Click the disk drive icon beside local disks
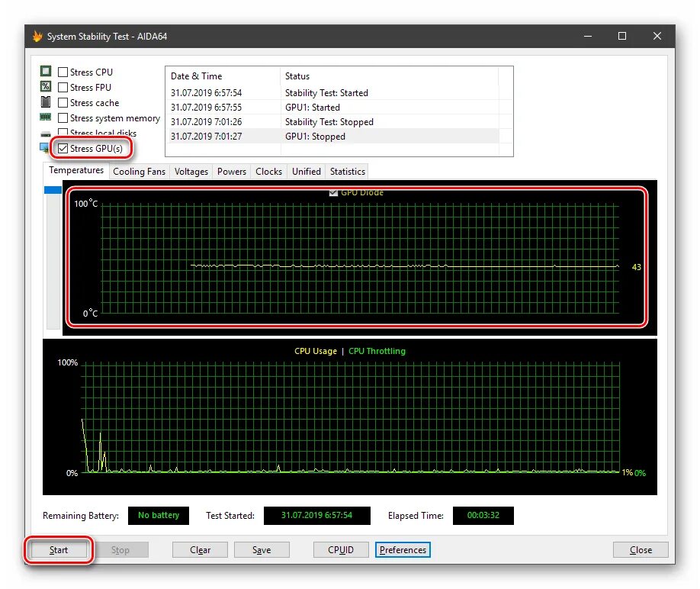The height and width of the screenshot is (589, 700). click(x=46, y=134)
